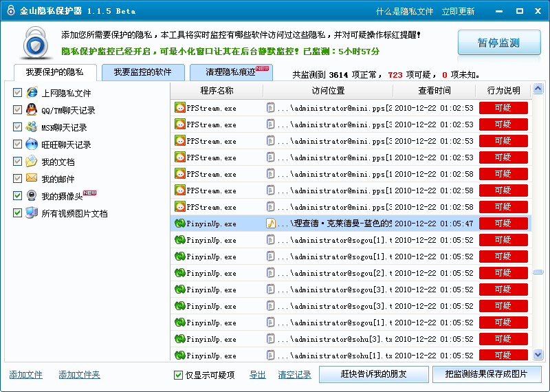Click the 添加文件 link
The height and width of the screenshot is (392, 550).
click(26, 375)
